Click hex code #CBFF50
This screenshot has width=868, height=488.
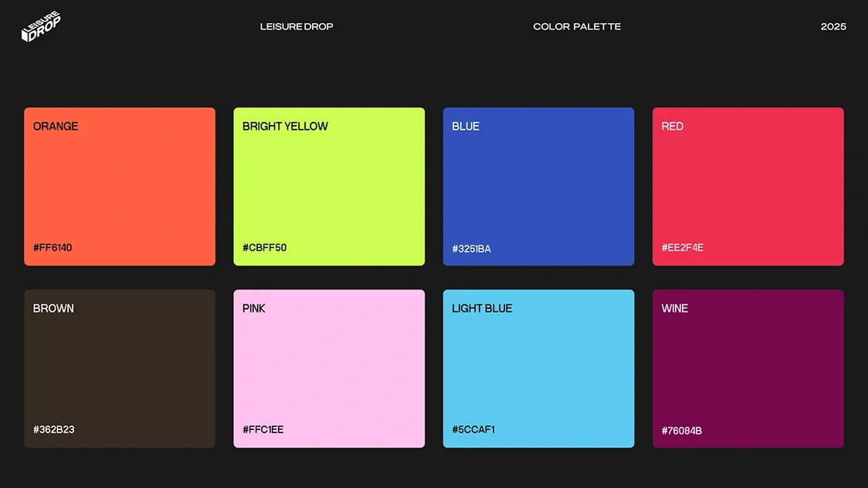264,247
